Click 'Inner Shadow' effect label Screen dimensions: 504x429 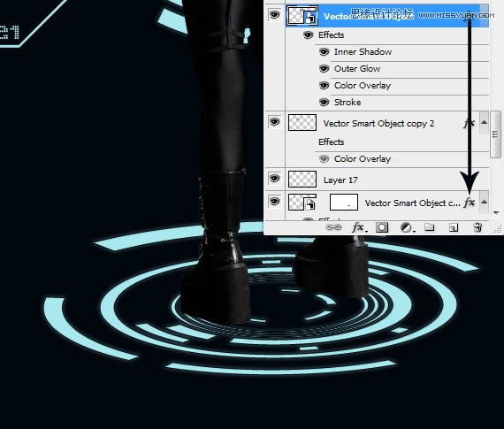coord(363,52)
